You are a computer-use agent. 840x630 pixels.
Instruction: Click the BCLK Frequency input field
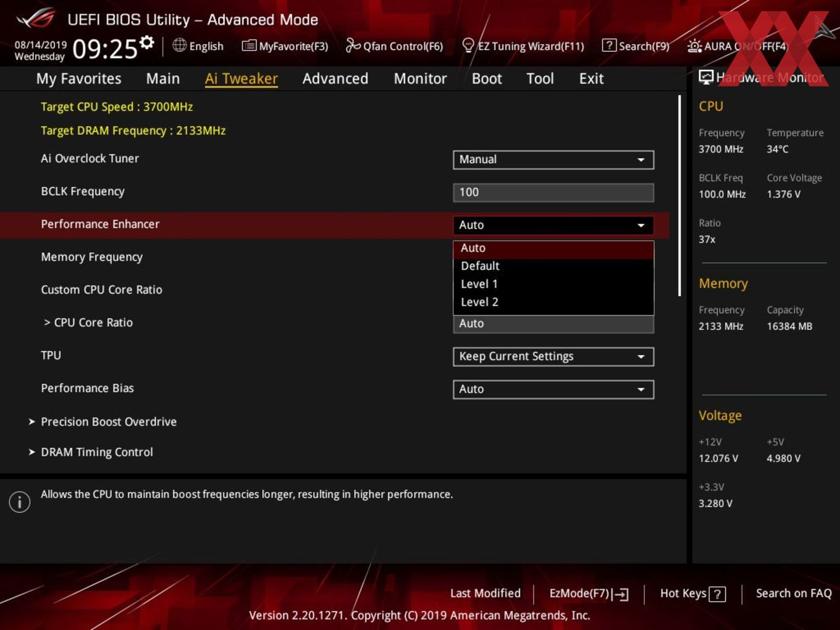[x=553, y=192]
